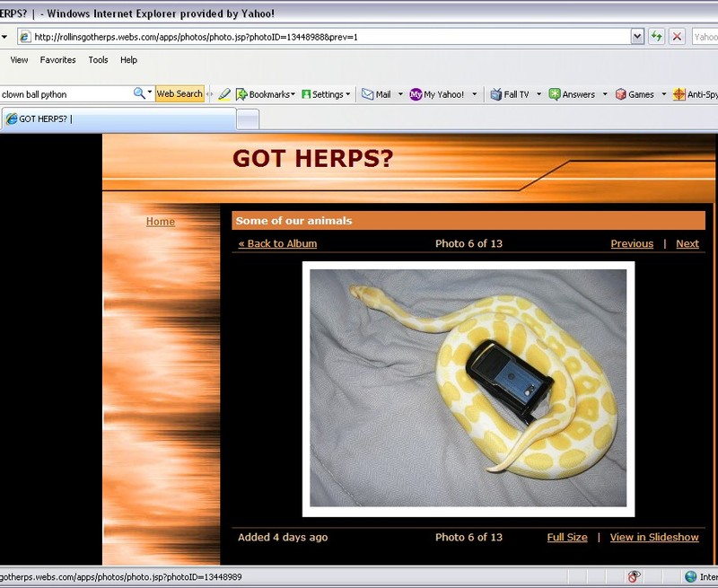Click the Answers green icon
Viewport: 718px width, 588px height.
(x=555, y=94)
